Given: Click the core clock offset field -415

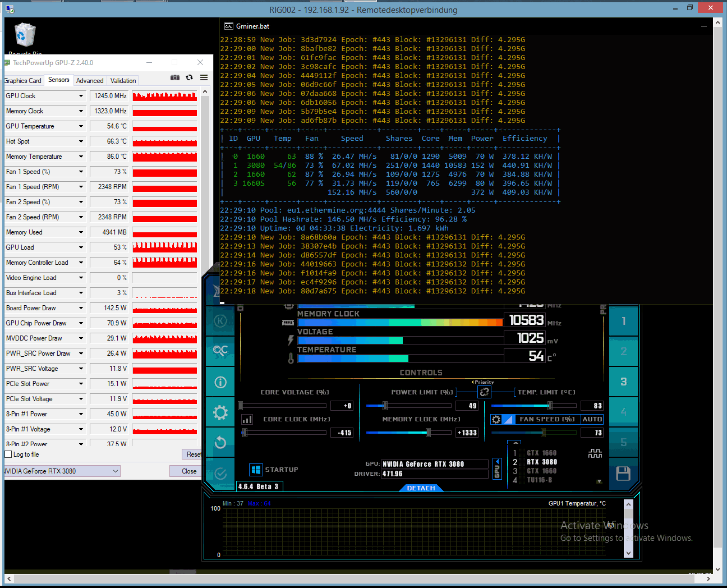Looking at the screenshot, I should [x=342, y=433].
